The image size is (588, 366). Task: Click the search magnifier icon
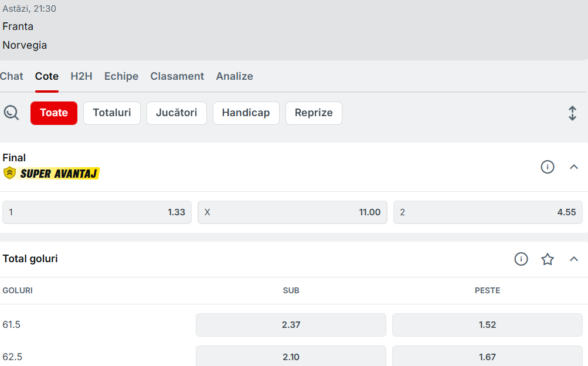click(11, 113)
